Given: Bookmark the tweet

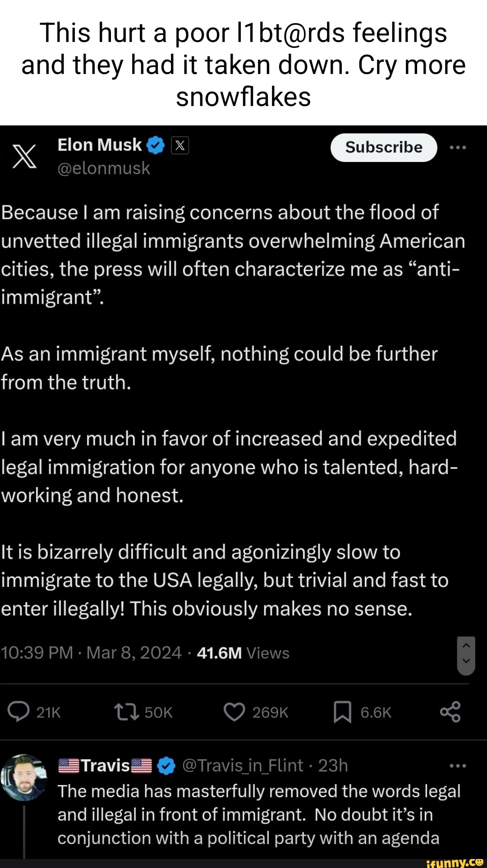Looking at the screenshot, I should click(342, 712).
